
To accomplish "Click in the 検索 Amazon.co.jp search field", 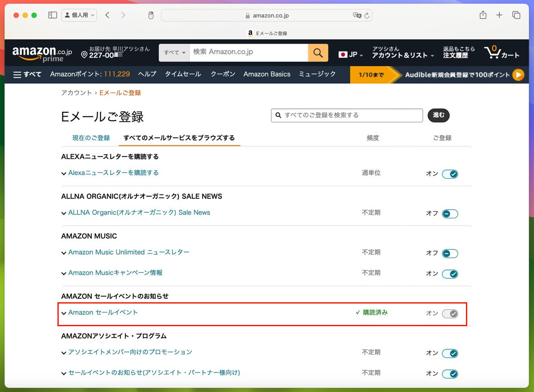I will coord(249,52).
